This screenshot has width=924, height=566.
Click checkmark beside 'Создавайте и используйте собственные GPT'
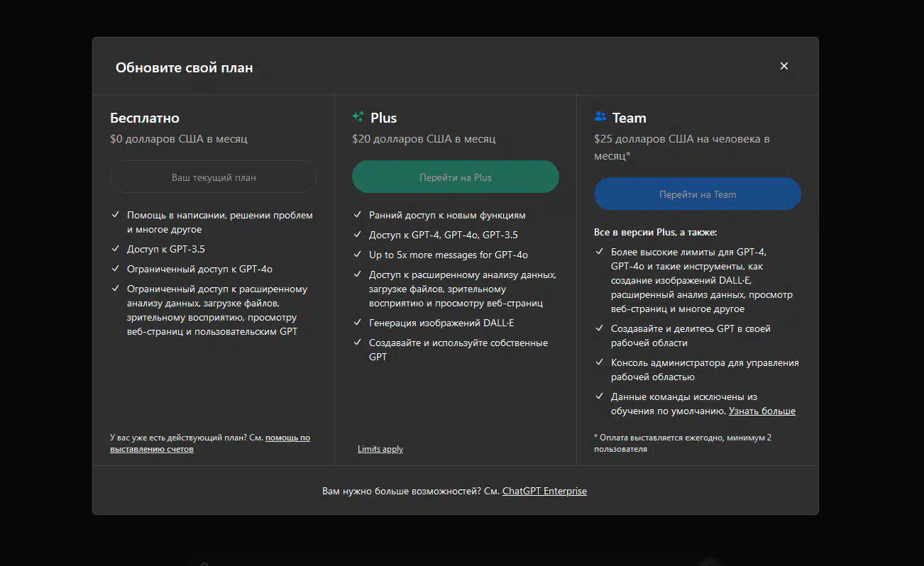[x=357, y=343]
